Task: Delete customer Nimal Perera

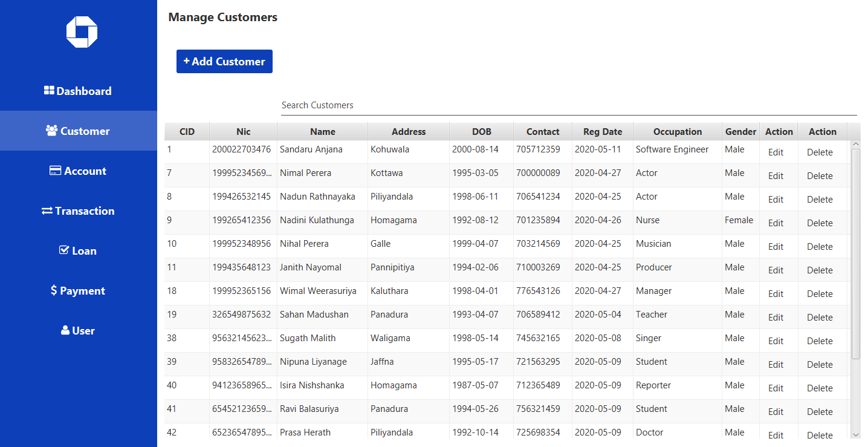Action: 820,175
